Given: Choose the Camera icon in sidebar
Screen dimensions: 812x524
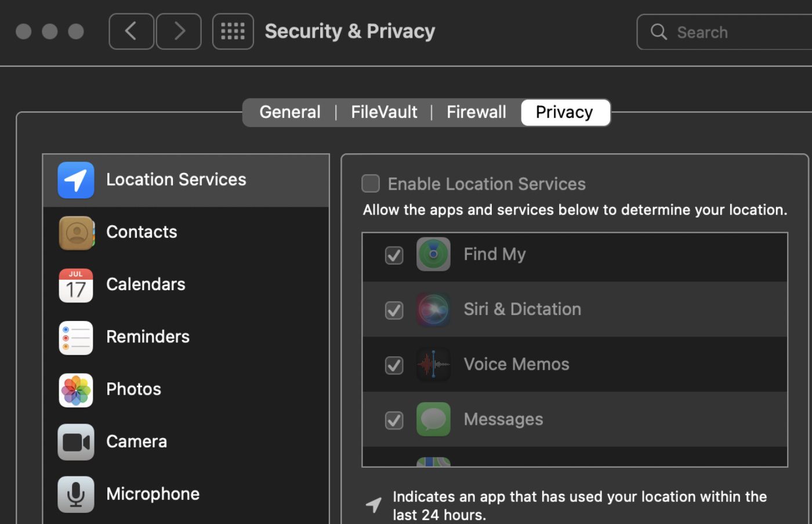Looking at the screenshot, I should click(76, 442).
